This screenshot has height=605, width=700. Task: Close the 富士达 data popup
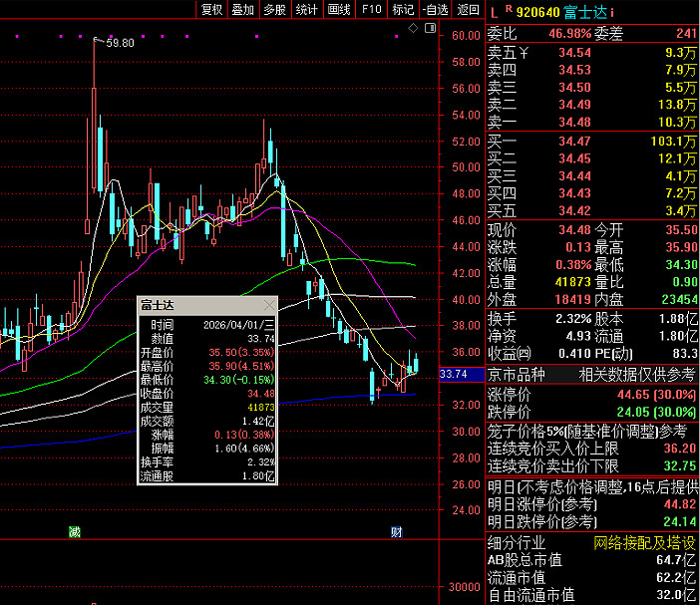269,305
